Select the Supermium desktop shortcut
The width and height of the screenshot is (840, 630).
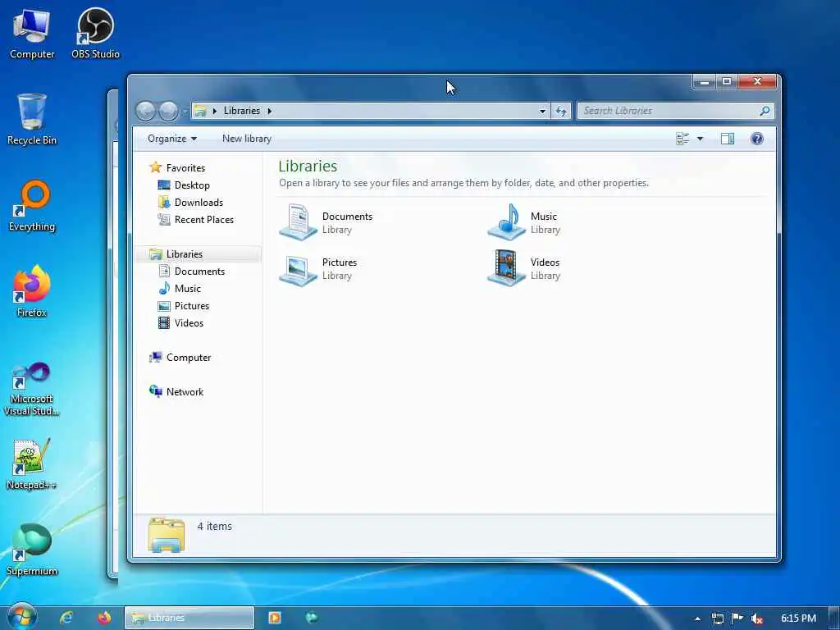tap(32, 550)
